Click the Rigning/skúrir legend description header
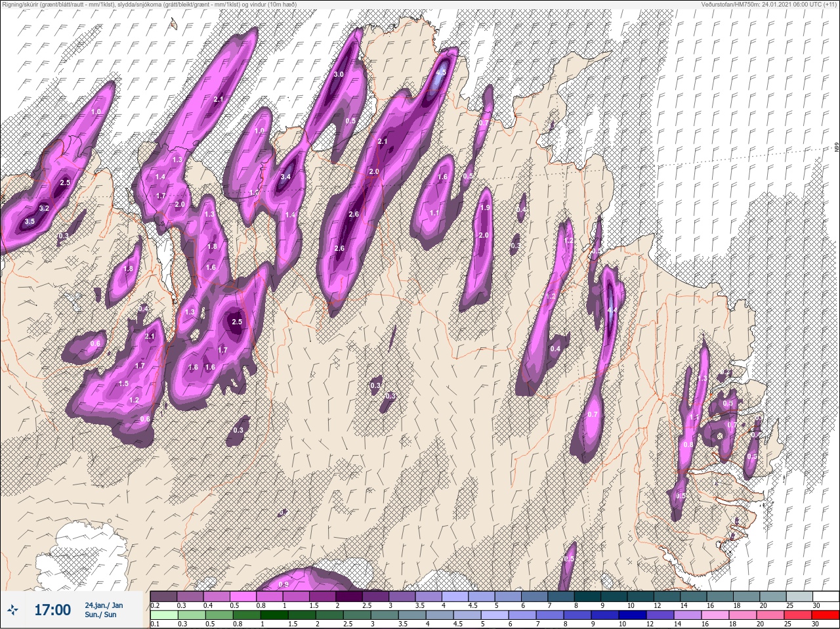Screen dimensions: 840x629 [149, 5]
